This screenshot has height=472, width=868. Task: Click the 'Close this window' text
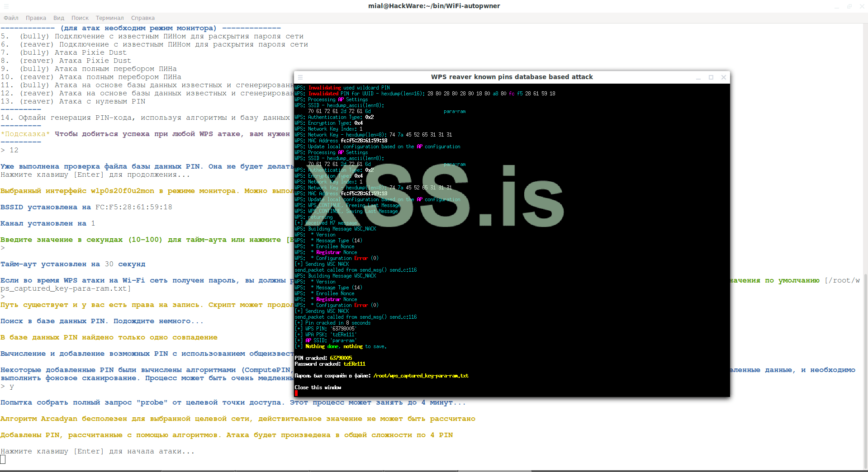(x=318, y=387)
